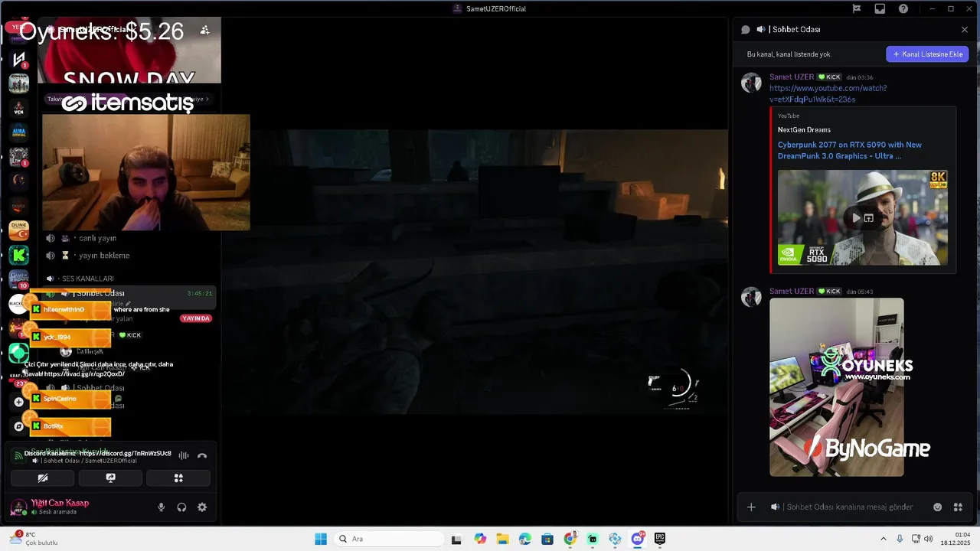The width and height of the screenshot is (980, 551).
Task: Click the YAYINDA live badge
Action: tap(196, 318)
